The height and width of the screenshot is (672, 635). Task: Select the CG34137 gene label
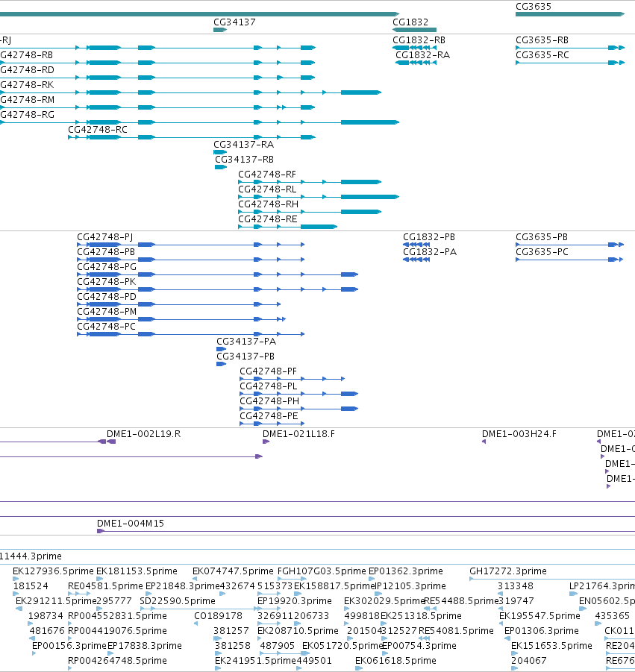pyautogui.click(x=234, y=22)
